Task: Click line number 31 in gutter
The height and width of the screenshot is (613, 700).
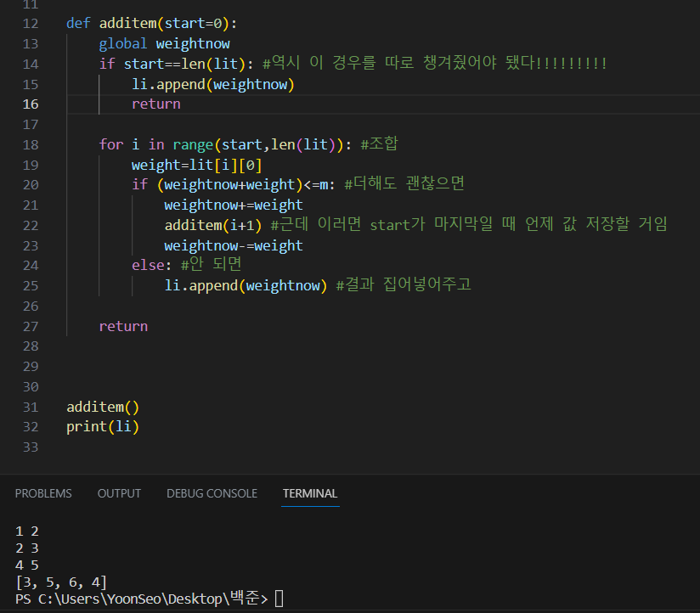Action: point(31,407)
